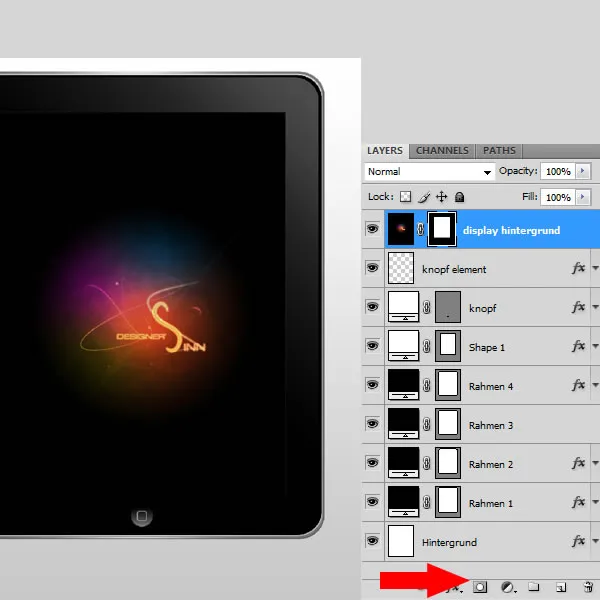Click link icon on Rahmen 4 layer
Viewport: 600px width, 600px height.
427,385
